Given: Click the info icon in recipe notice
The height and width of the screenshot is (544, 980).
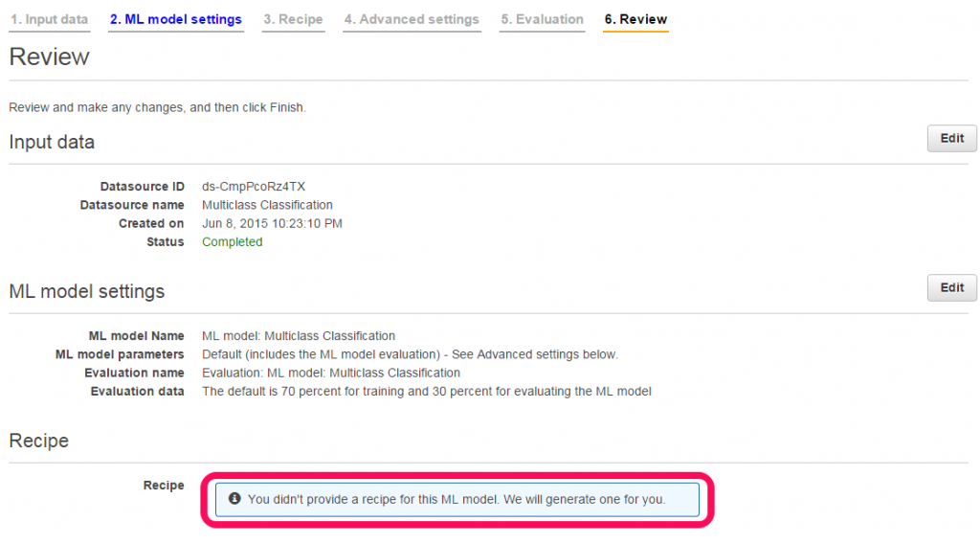Looking at the screenshot, I should click(234, 498).
